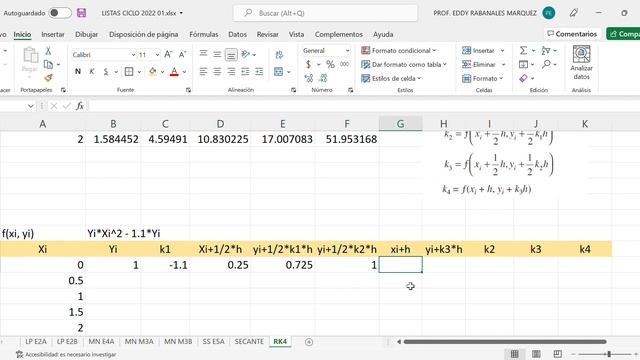Click the green Compartir button

tap(623, 34)
